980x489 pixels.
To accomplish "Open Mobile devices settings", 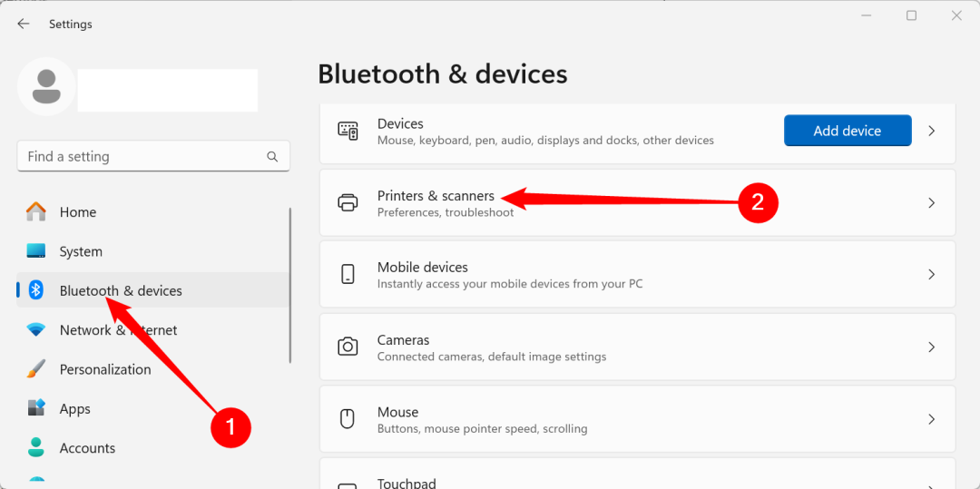I will pos(638,274).
